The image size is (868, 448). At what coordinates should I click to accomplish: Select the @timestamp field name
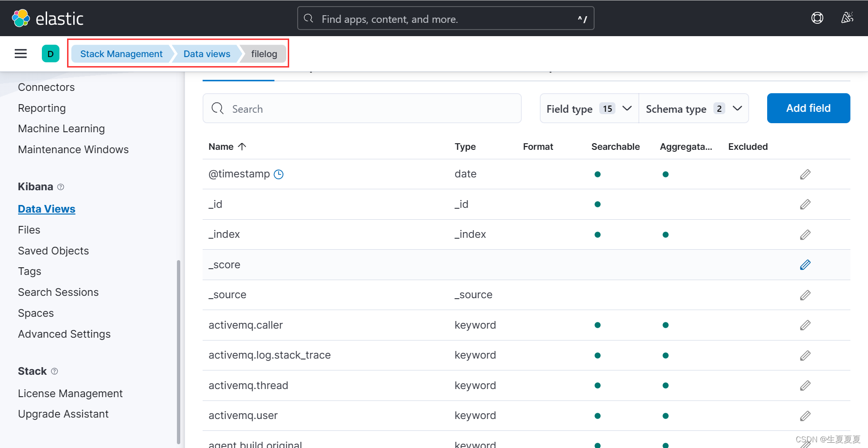pyautogui.click(x=239, y=174)
